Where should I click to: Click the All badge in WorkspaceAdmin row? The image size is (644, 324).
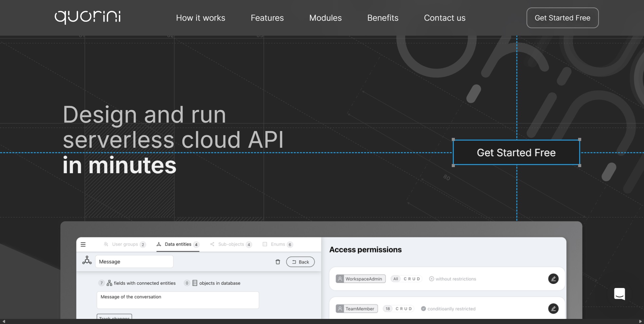pyautogui.click(x=396, y=279)
